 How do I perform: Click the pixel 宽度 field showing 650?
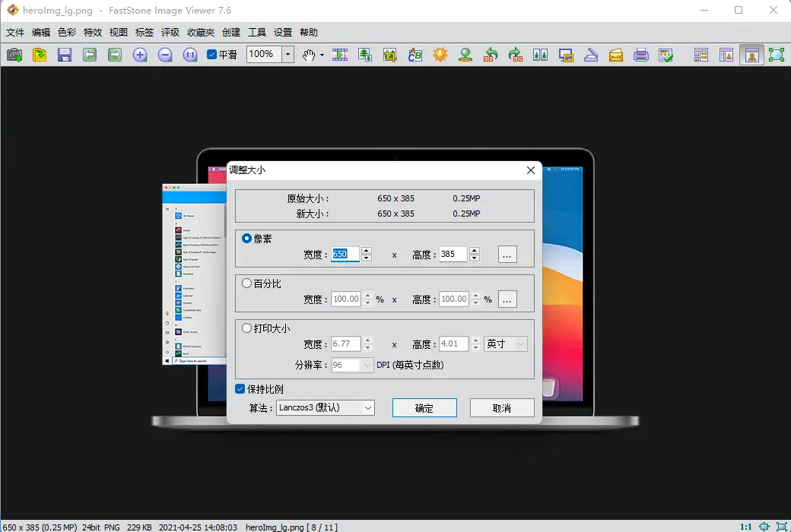[345, 254]
